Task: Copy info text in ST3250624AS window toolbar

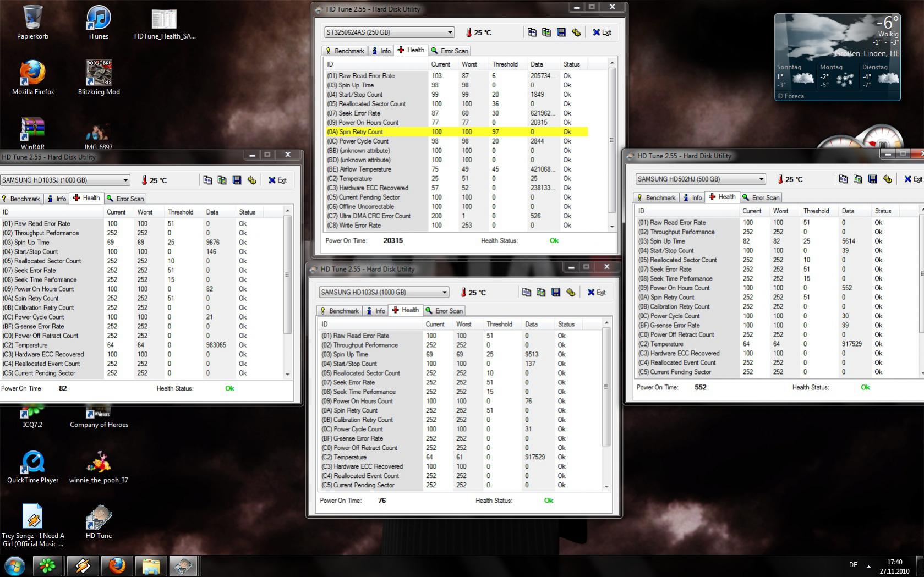Action: coord(532,32)
